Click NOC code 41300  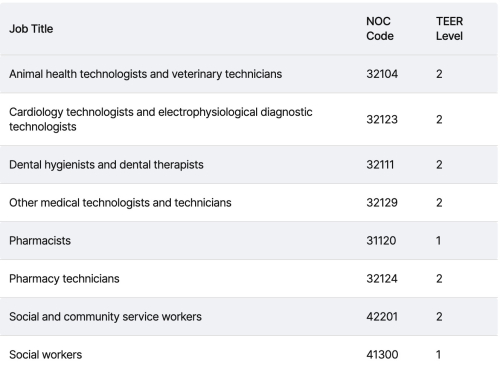382,355
